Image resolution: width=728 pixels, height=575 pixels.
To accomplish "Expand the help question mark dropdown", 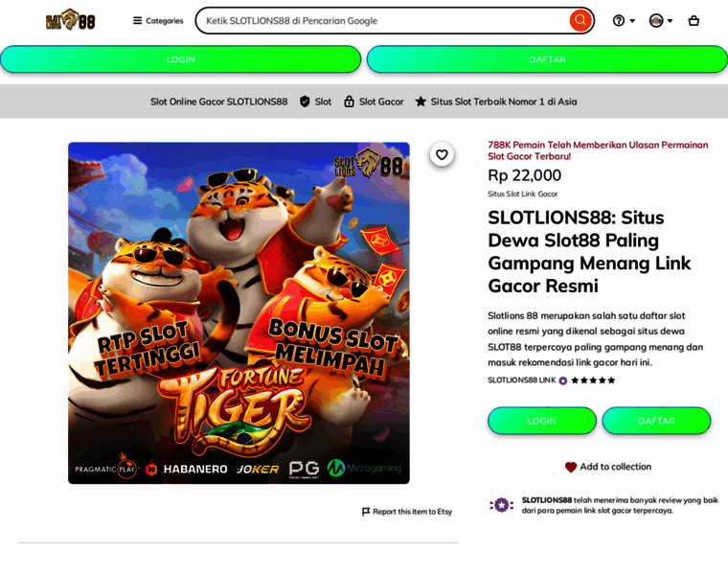I will 624,20.
